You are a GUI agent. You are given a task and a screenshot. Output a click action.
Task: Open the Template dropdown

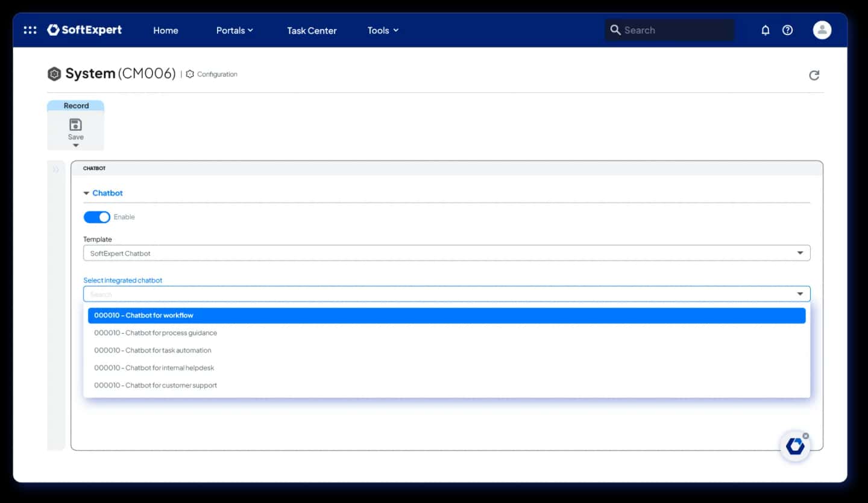click(447, 253)
